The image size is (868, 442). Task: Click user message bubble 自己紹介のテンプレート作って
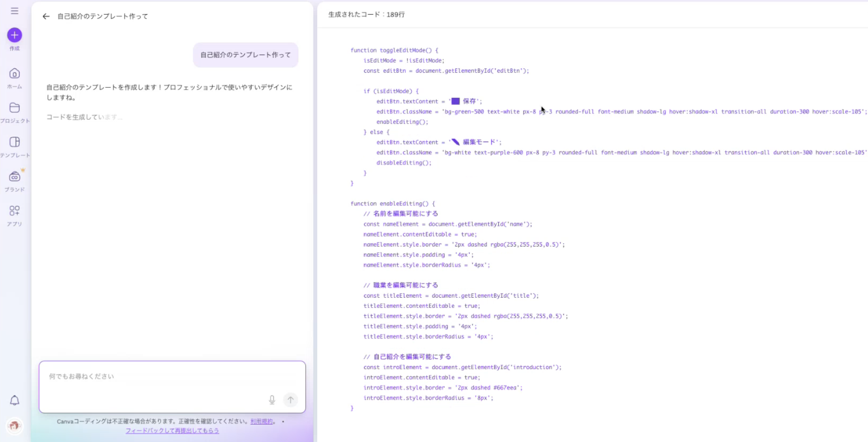[245, 55]
